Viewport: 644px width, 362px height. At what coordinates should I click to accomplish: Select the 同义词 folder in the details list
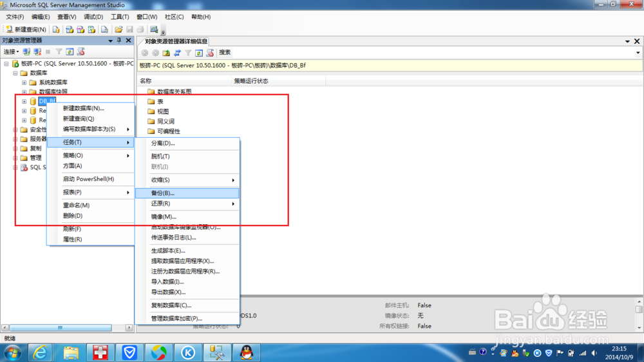click(x=161, y=121)
